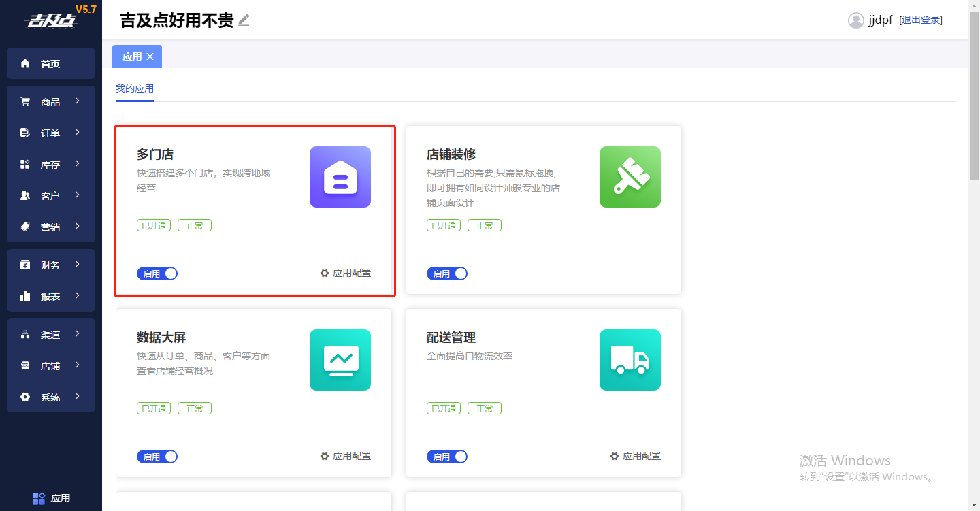Expand the 渠道 menu chevron
The height and width of the screenshot is (511, 980).
click(x=78, y=333)
